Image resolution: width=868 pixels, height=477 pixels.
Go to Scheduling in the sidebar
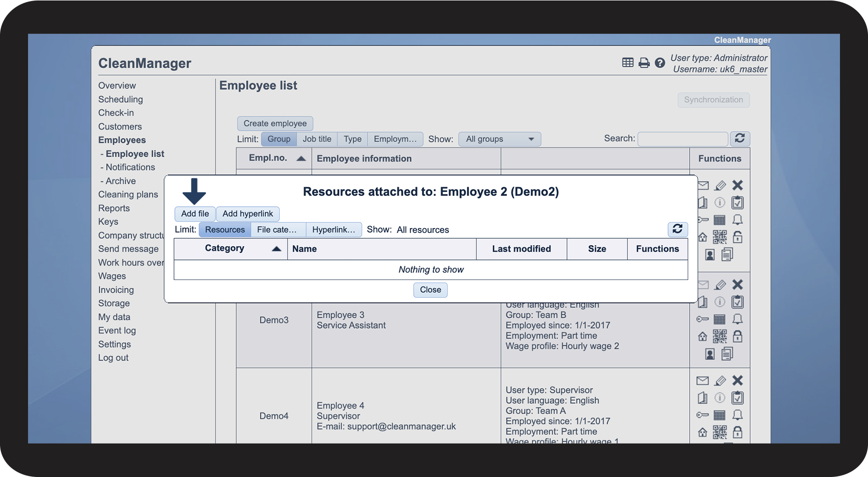tap(120, 99)
